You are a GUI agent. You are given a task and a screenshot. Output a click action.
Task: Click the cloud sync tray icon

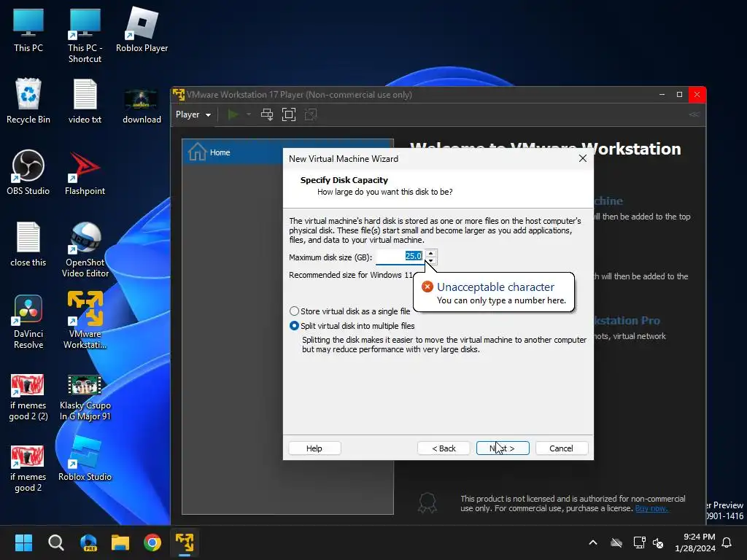(x=616, y=542)
